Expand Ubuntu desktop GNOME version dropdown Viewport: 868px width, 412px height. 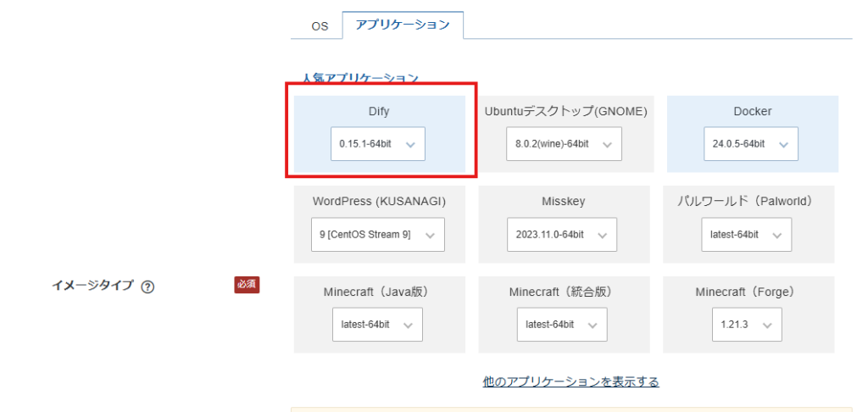pos(564,144)
